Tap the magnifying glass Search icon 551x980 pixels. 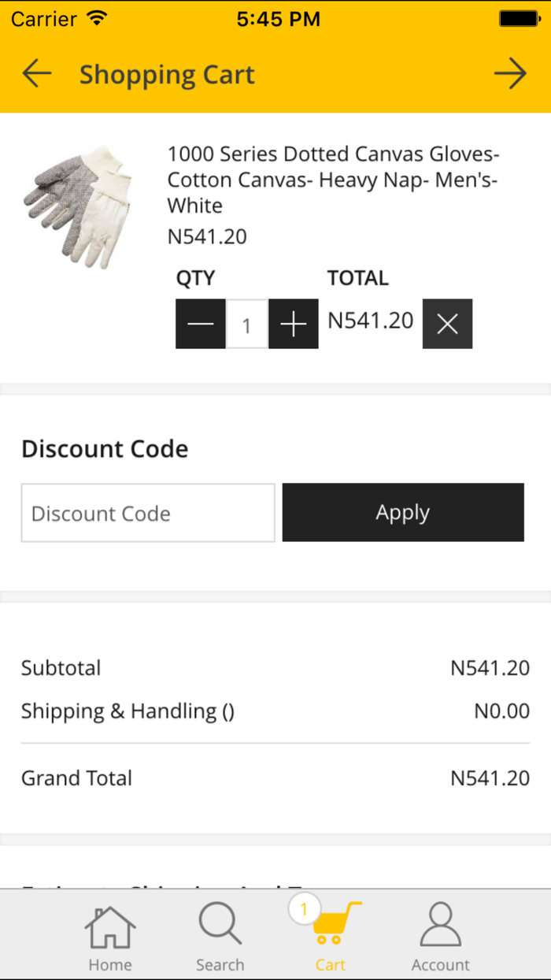click(220, 923)
